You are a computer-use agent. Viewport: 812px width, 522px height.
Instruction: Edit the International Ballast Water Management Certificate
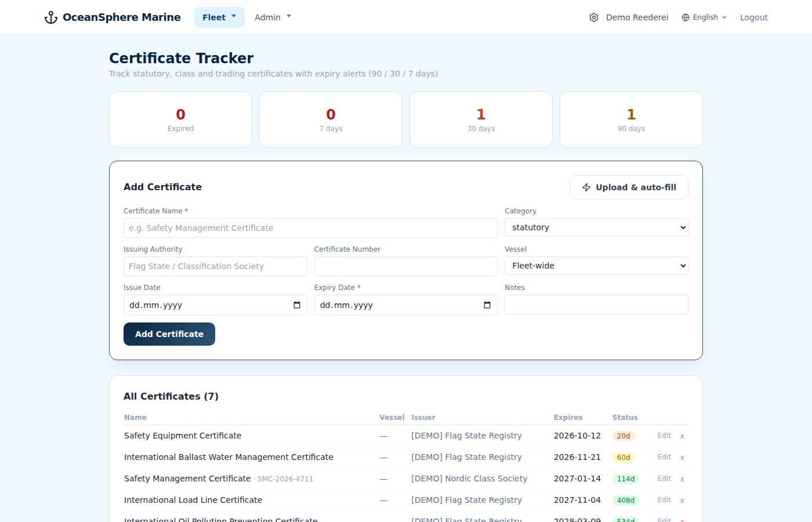click(x=664, y=457)
